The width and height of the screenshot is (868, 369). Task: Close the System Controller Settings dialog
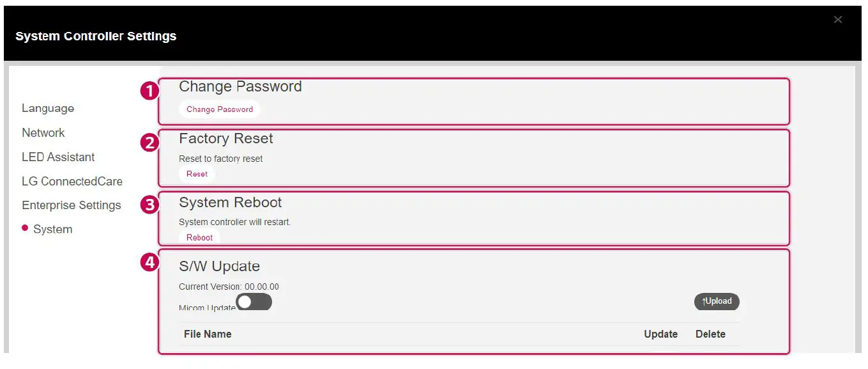click(x=838, y=20)
